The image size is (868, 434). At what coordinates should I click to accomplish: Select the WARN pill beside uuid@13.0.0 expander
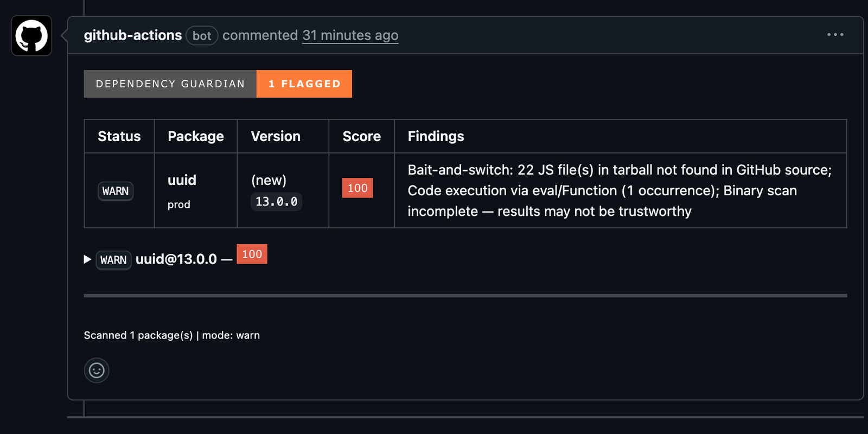pyautogui.click(x=113, y=260)
